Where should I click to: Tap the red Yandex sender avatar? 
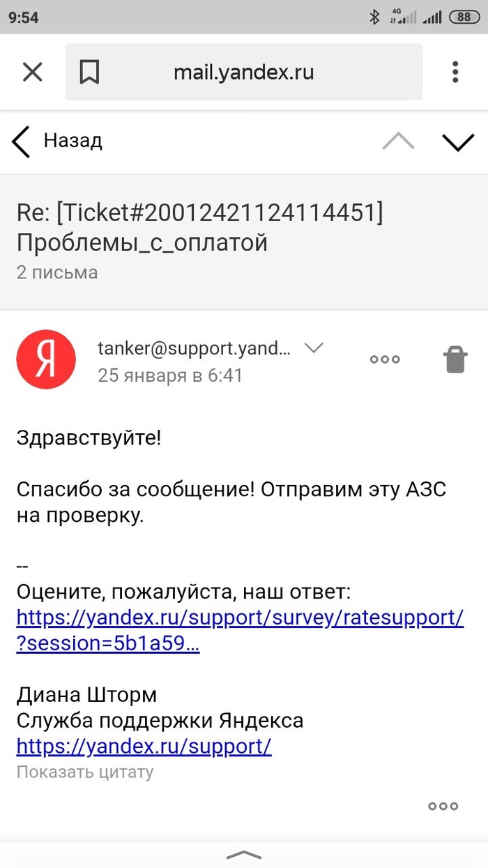pyautogui.click(x=46, y=359)
